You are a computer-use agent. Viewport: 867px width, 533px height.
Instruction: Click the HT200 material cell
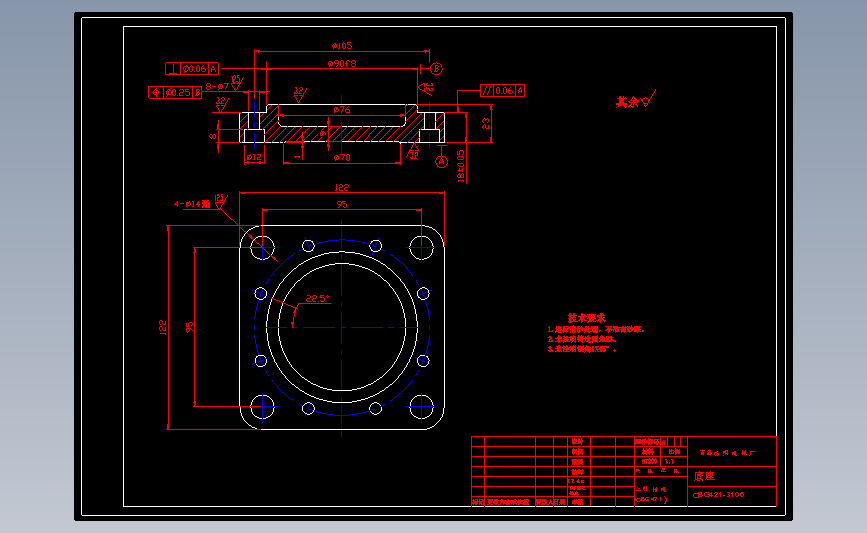649,462
